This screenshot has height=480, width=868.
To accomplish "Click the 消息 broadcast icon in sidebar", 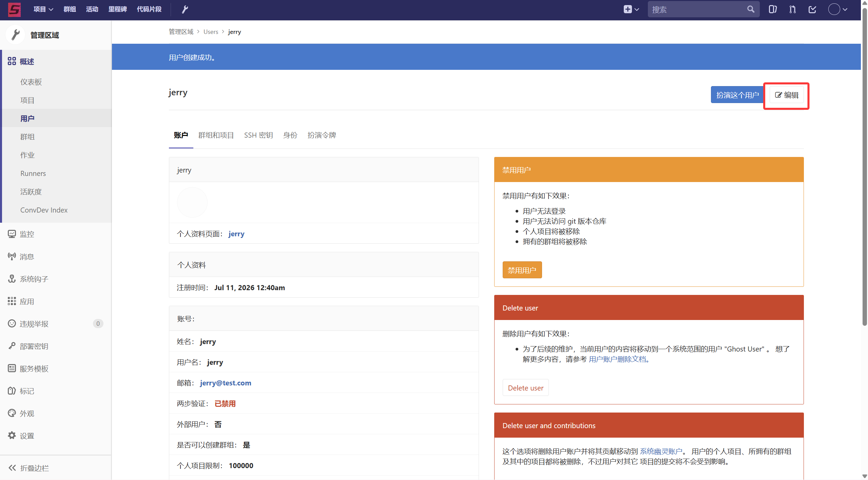I will 12,256.
